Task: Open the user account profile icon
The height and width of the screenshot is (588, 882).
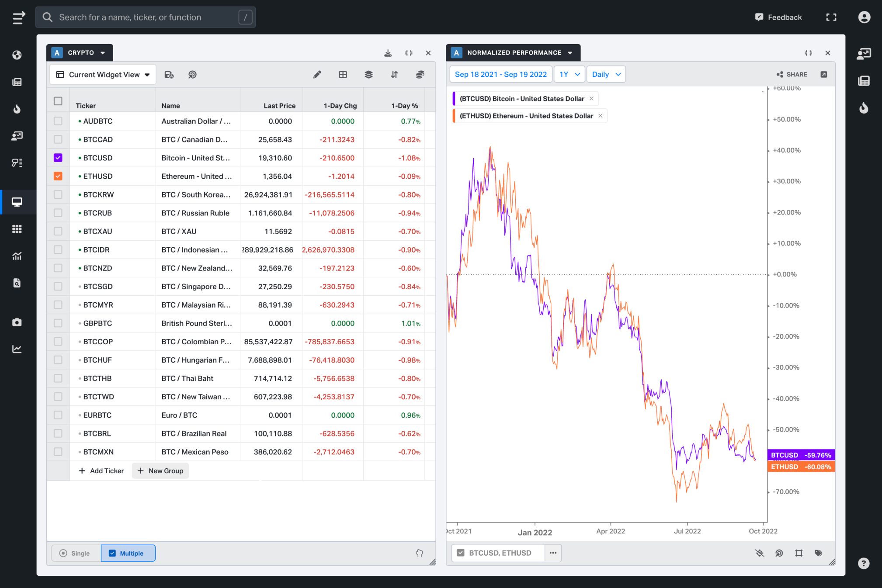Action: click(x=864, y=17)
